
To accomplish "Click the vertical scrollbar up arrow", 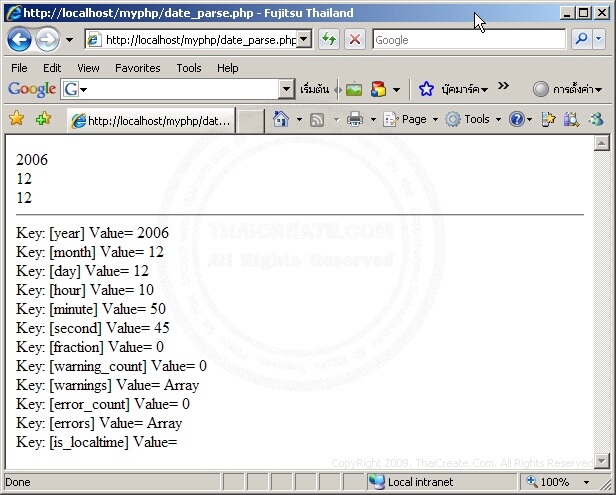I will point(601,143).
